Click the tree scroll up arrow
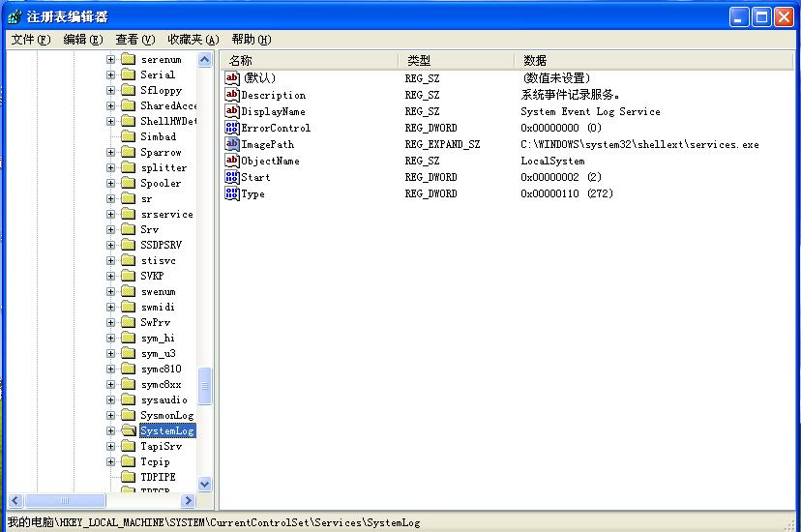This screenshot has width=801, height=532. [x=204, y=59]
